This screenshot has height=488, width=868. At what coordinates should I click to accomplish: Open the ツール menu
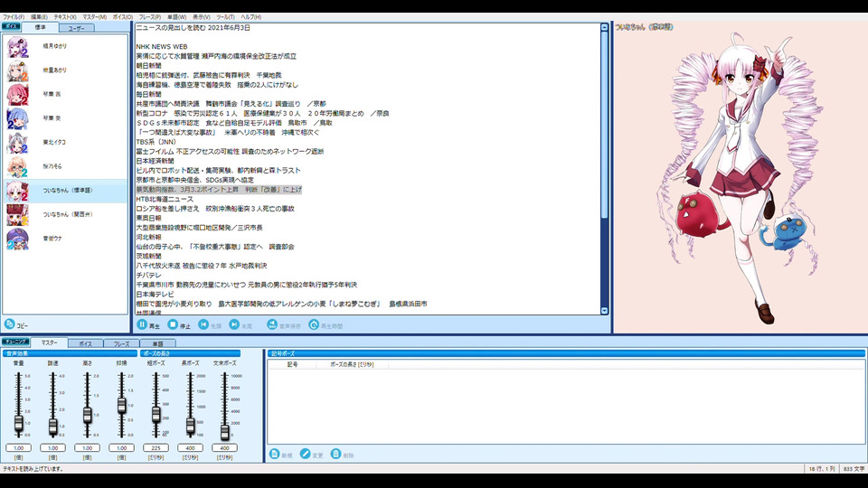[x=225, y=17]
